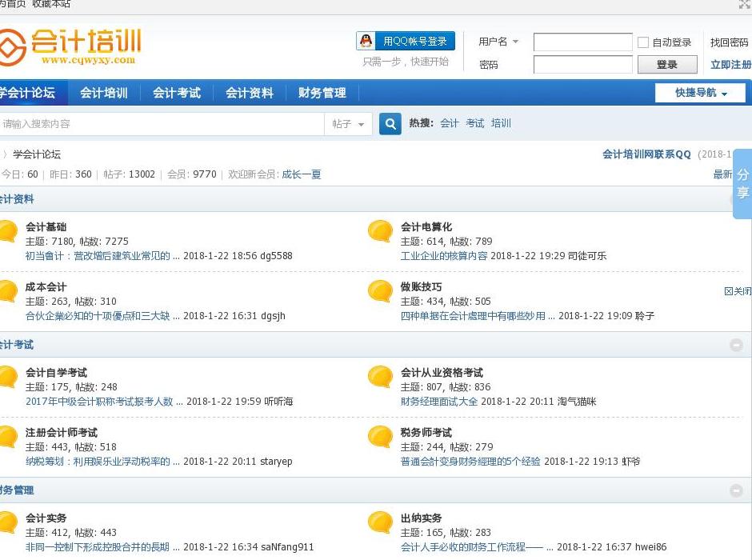Open the 出纳实务 forum bubble icon

pyautogui.click(x=380, y=522)
